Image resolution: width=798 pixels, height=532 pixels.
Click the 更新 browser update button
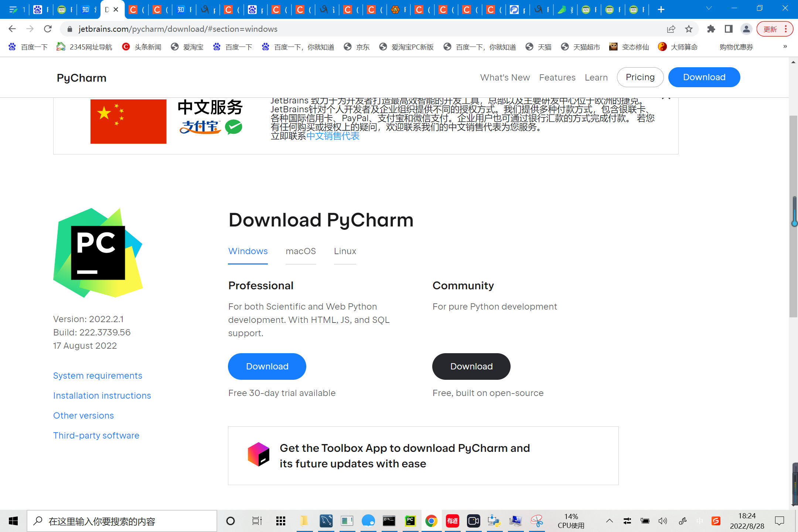[x=775, y=29]
